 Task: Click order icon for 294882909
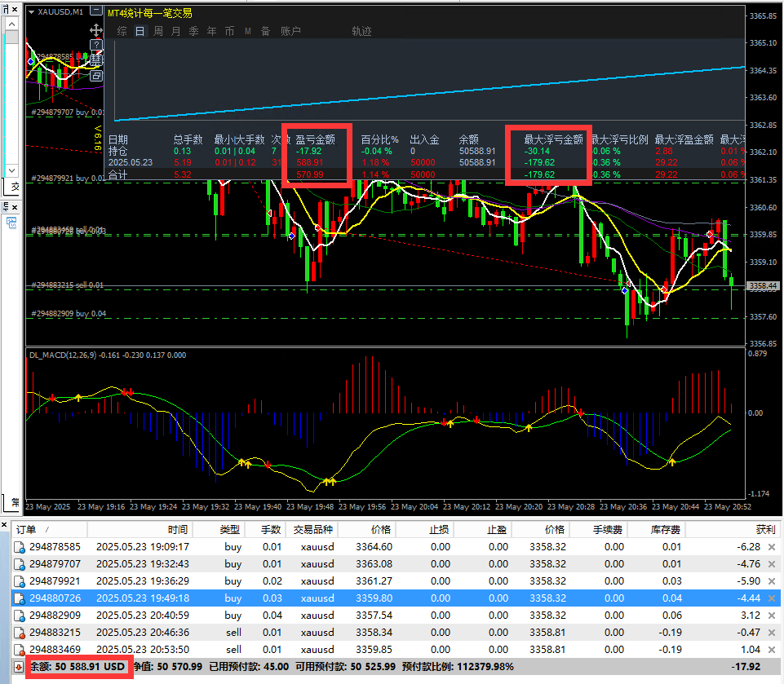click(20, 616)
